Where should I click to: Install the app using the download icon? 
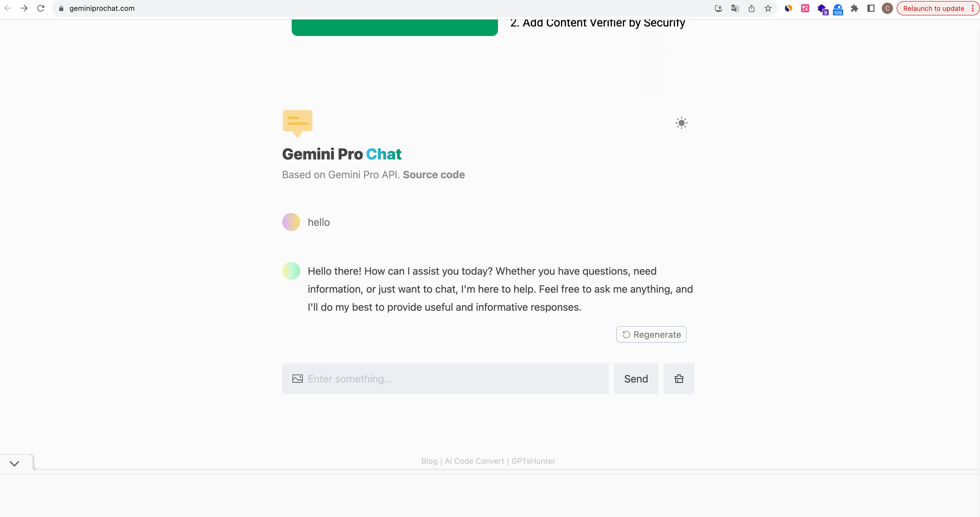click(718, 8)
